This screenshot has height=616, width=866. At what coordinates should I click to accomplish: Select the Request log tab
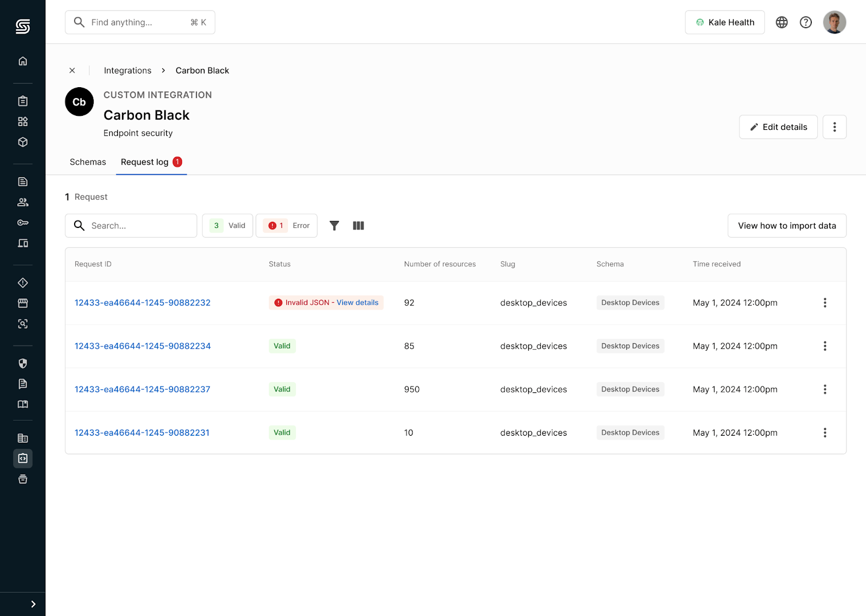pos(152,162)
